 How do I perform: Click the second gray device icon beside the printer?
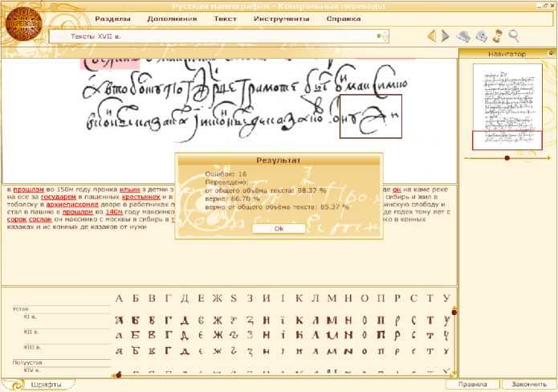[482, 36]
